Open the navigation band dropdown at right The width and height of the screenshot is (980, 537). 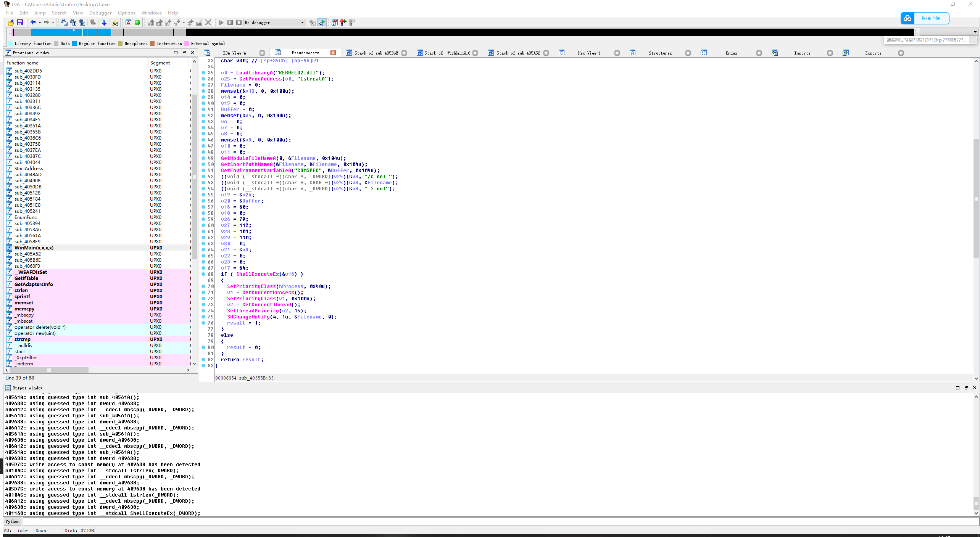(x=975, y=32)
